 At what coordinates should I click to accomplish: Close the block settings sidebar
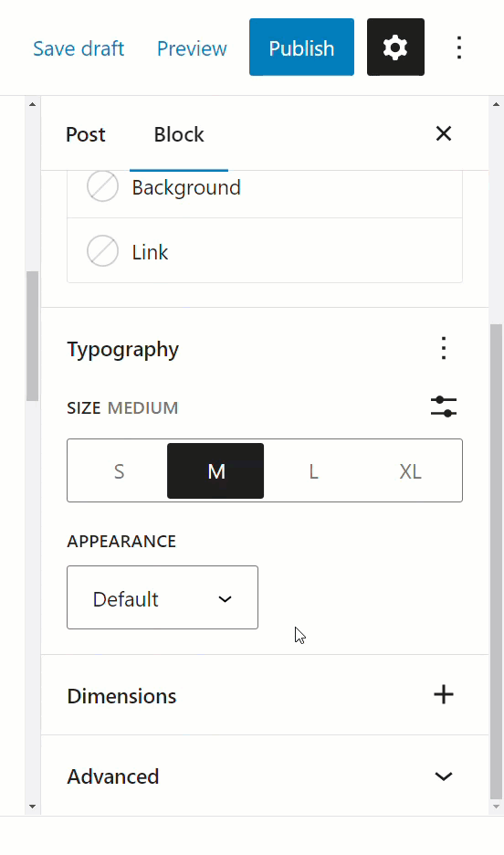pos(444,133)
